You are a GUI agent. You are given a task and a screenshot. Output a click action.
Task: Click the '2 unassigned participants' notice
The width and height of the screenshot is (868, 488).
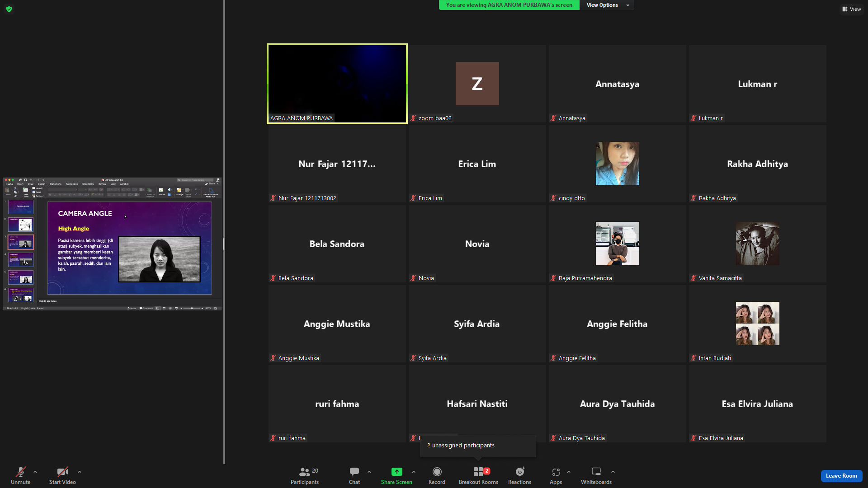[x=478, y=446]
